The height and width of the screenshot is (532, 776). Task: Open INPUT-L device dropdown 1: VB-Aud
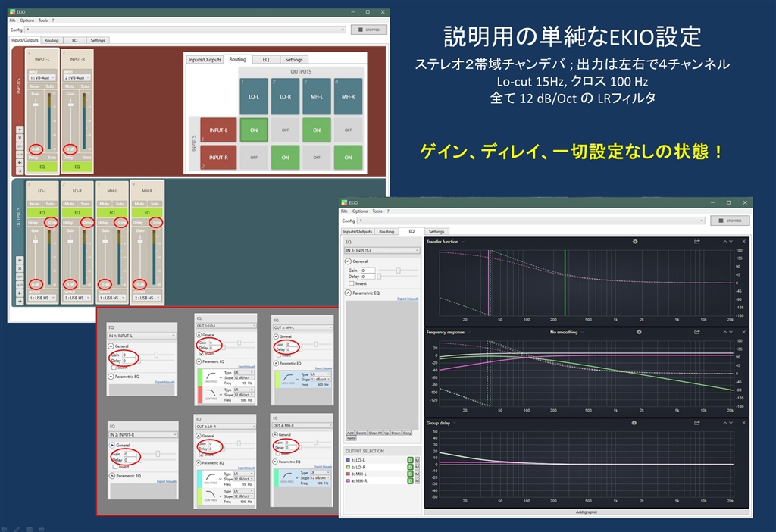42,78
